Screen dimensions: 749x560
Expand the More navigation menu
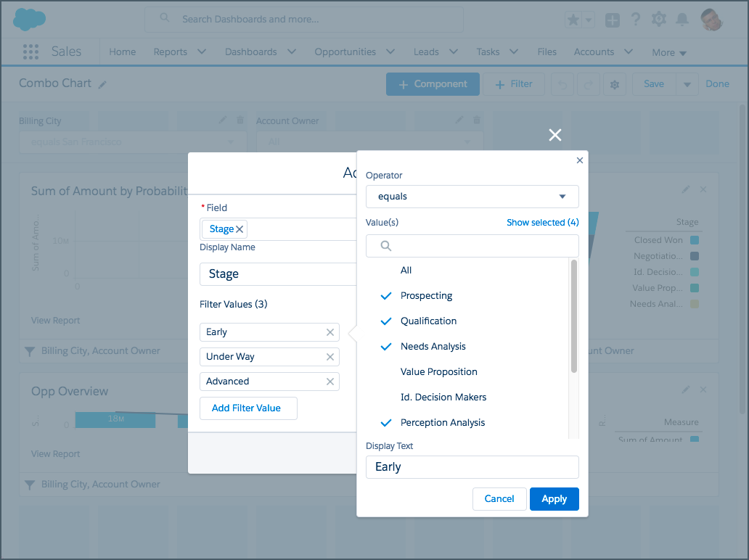point(668,52)
